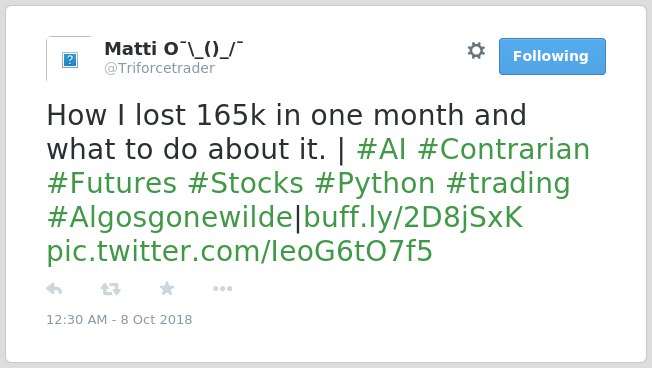Retweet this tweet using the retweet icon
Image resolution: width=652 pixels, height=368 pixels.
point(111,289)
